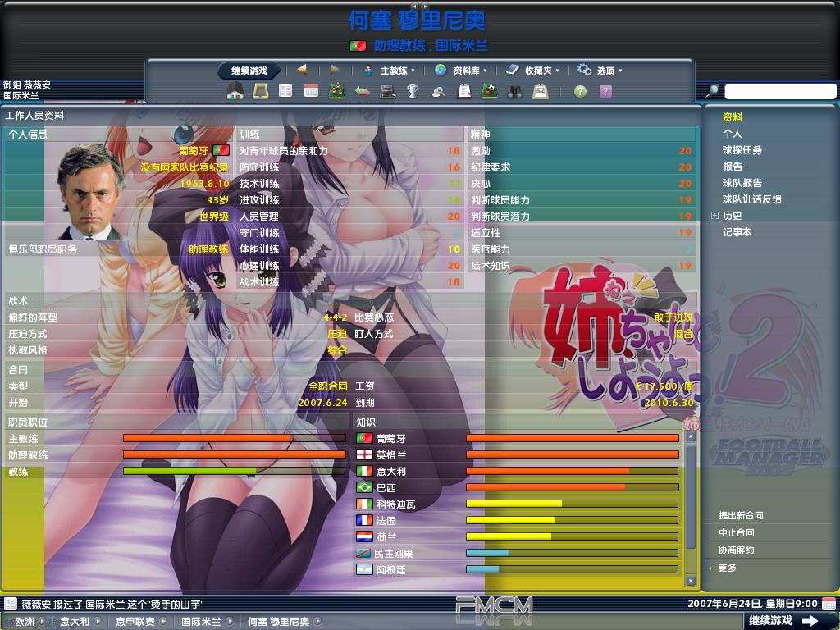
Task: Open the arrow after 欧洲 breadcrumb
Action: (x=43, y=622)
